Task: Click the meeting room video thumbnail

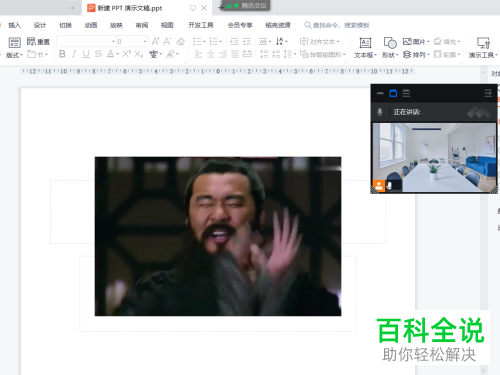Action: coord(434,158)
